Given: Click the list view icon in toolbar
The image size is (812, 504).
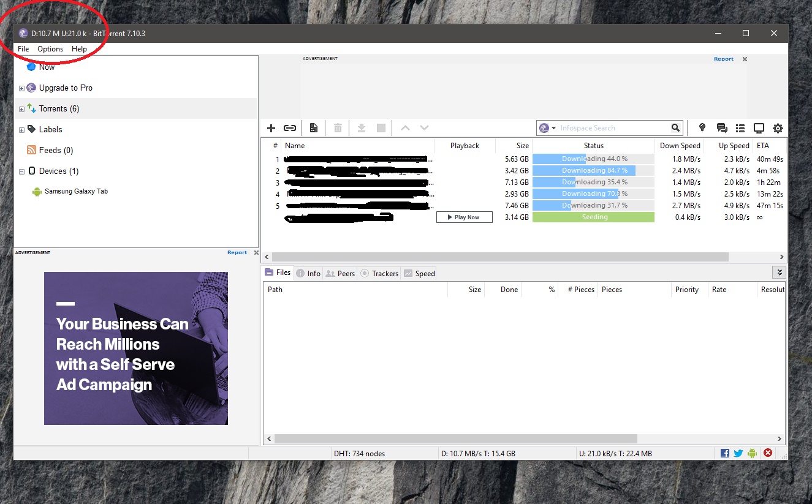Looking at the screenshot, I should [x=740, y=128].
